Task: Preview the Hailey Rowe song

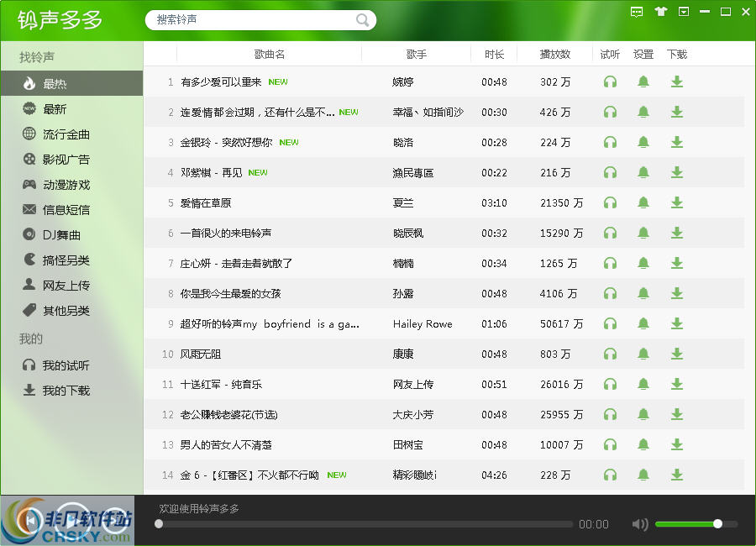Action: (610, 324)
